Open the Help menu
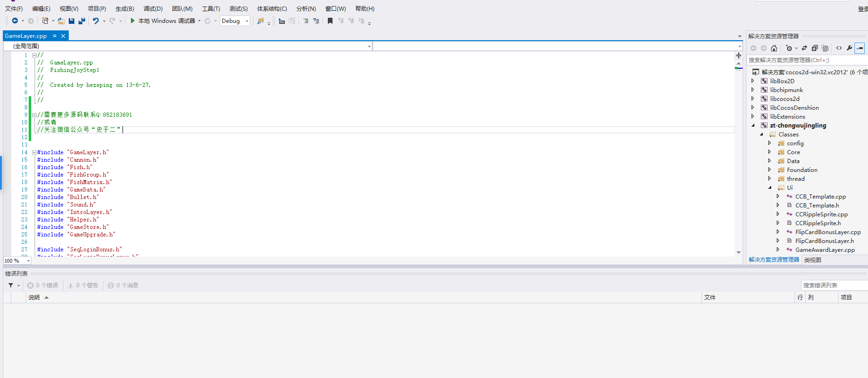 [x=365, y=8]
